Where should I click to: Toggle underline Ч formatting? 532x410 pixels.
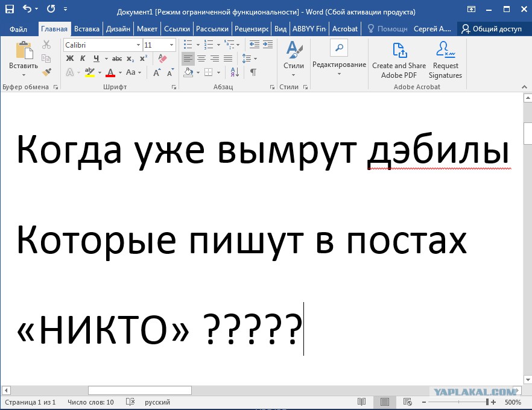[x=97, y=58]
